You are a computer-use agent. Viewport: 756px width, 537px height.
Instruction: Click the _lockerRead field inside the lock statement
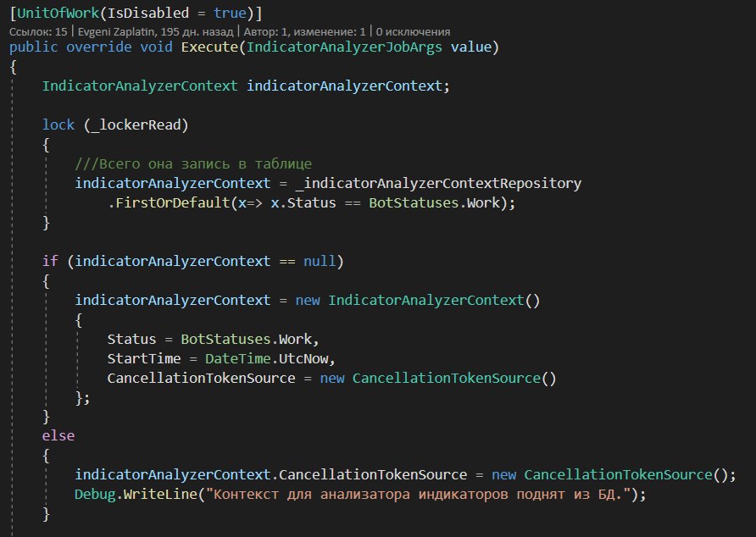tap(136, 125)
